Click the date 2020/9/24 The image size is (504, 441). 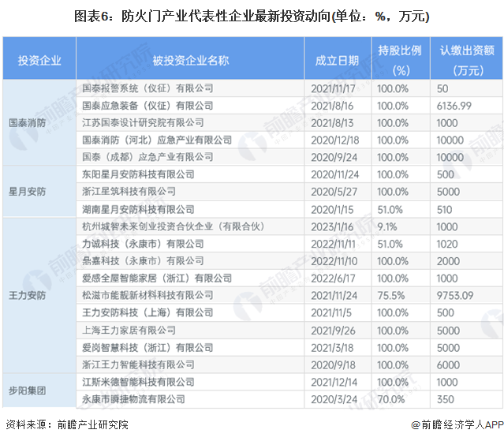[334, 158]
